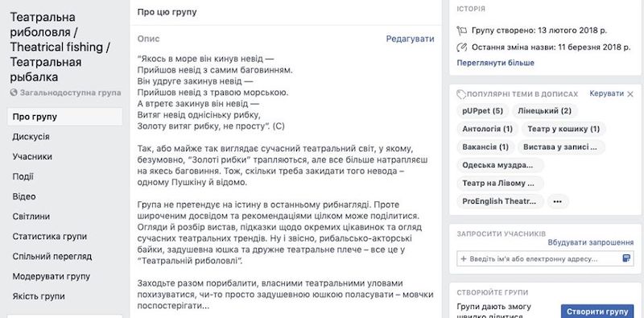Viewport: 644px width, 318px height.
Task: Click the contact list icon in invite field
Action: [626, 258]
